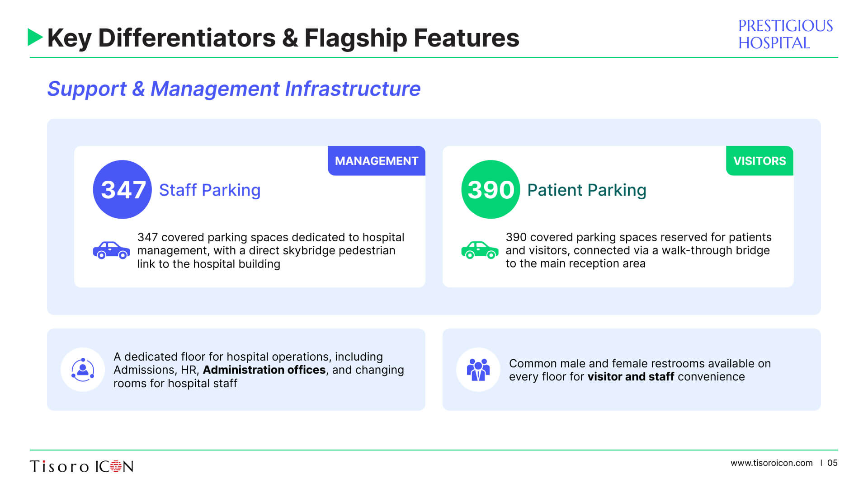868x488 pixels.
Task: Click the Support & Management Infrastructure subtitle
Action: [x=234, y=89]
